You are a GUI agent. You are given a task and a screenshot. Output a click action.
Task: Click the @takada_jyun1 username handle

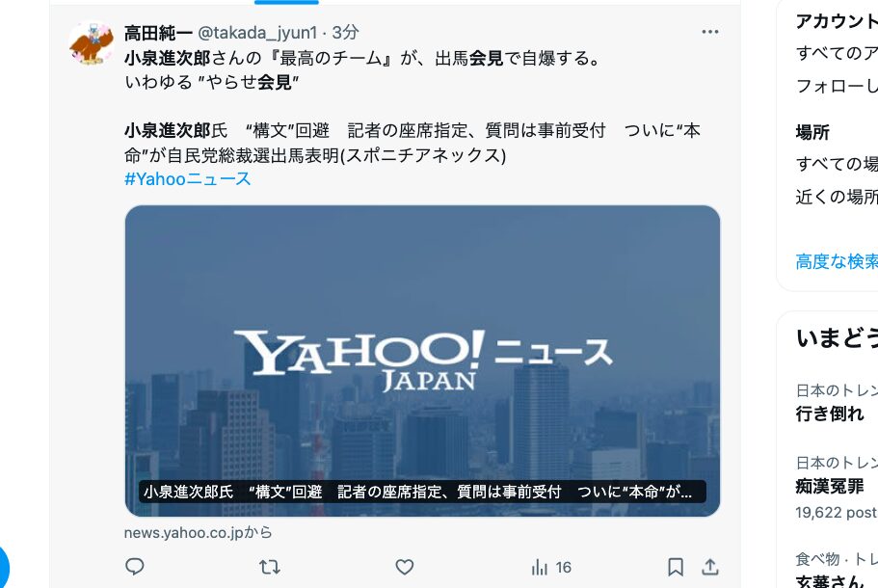pyautogui.click(x=257, y=33)
